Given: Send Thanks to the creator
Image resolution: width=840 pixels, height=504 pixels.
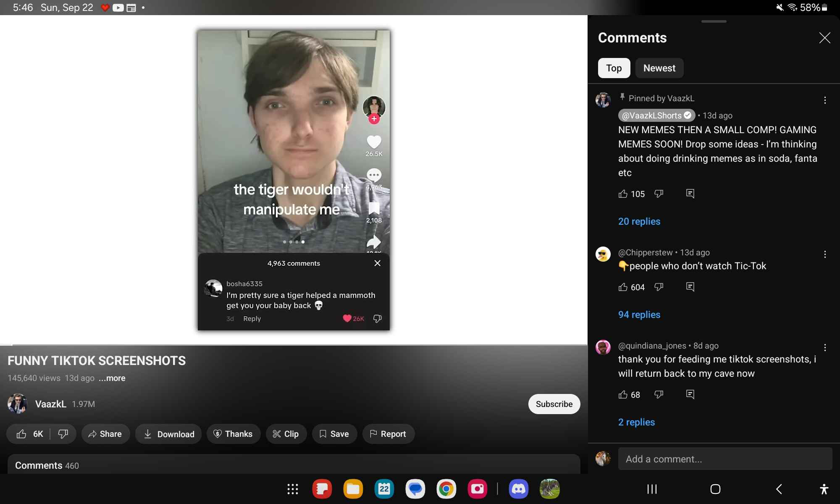Looking at the screenshot, I should (x=234, y=434).
